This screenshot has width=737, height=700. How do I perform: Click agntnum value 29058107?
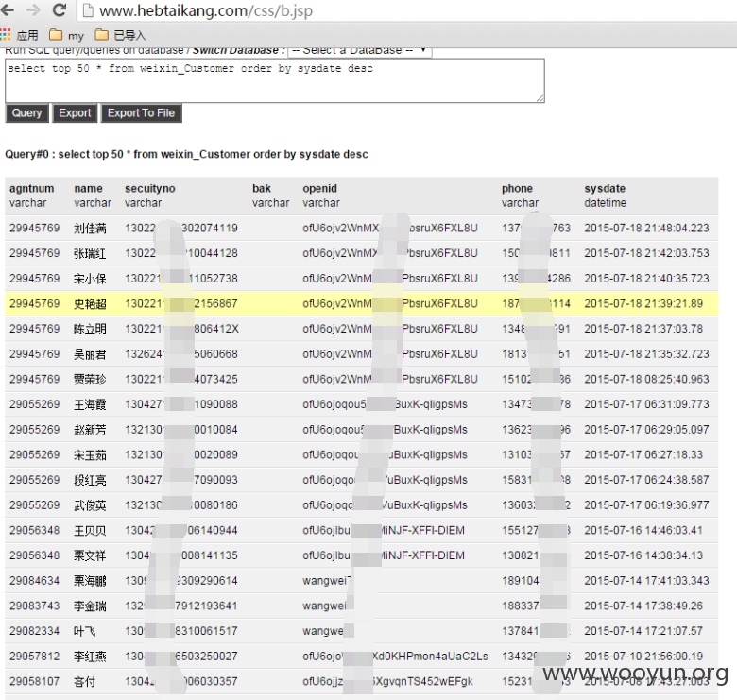[34, 681]
